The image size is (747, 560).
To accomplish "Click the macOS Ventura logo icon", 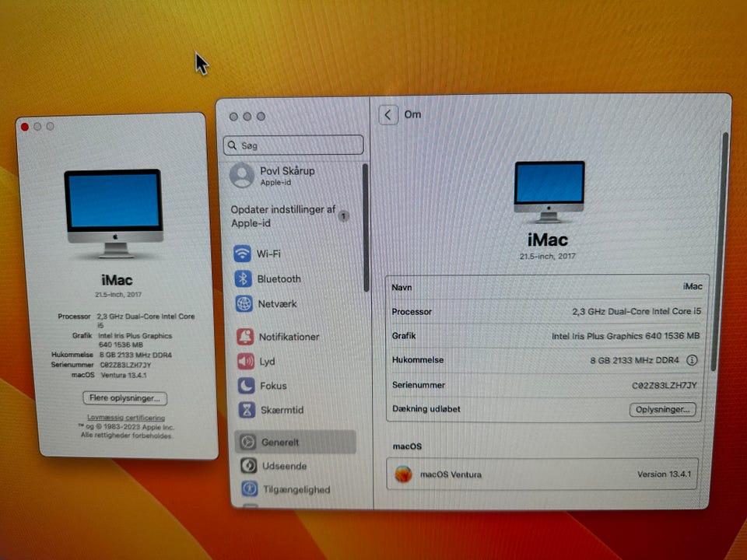I will (x=404, y=474).
